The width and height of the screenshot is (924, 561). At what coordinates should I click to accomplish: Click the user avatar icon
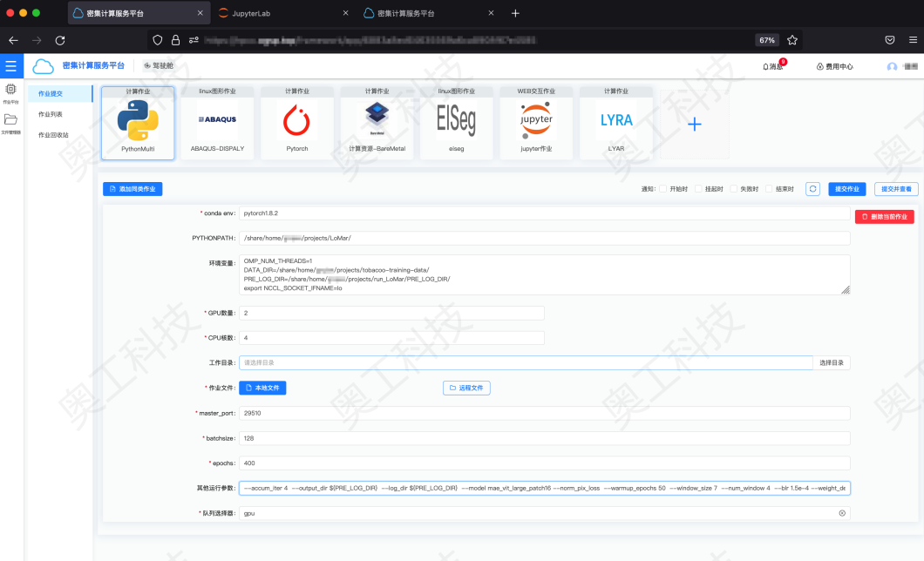(892, 66)
